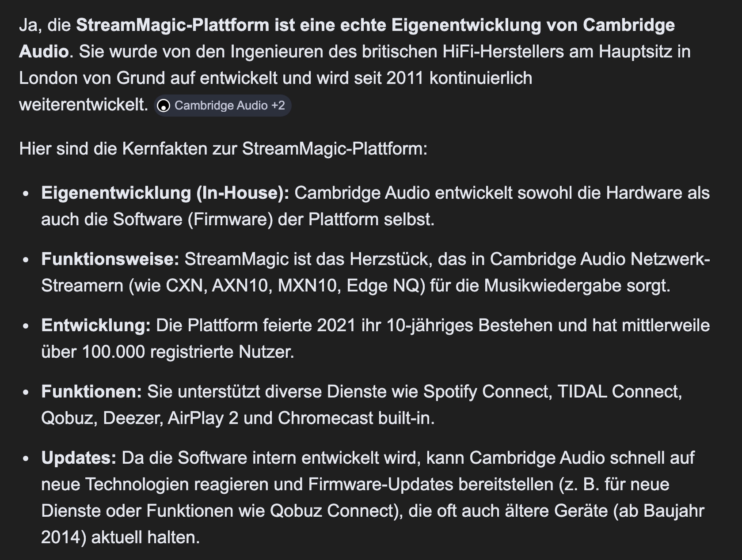Click the "AirPlay 2" text
Viewport: 742px width, 560px height.
click(x=203, y=418)
